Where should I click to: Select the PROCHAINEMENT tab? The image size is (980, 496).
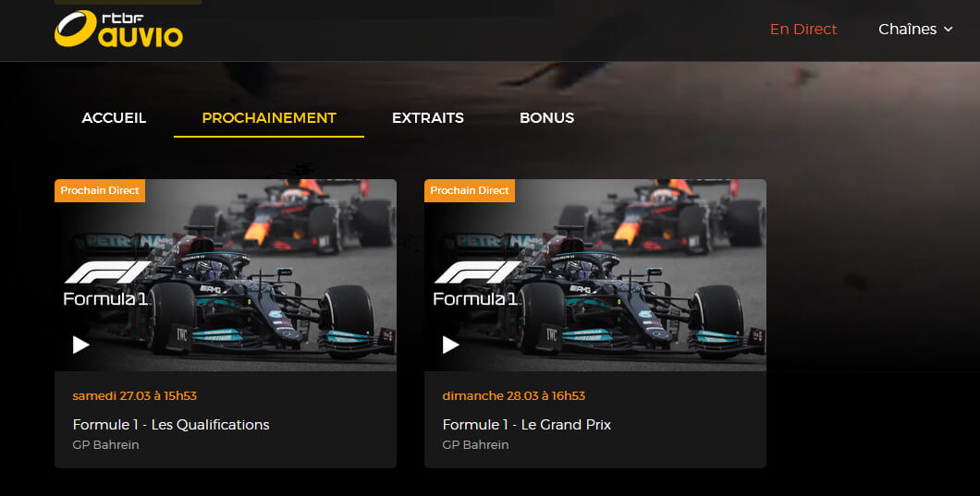coord(269,118)
